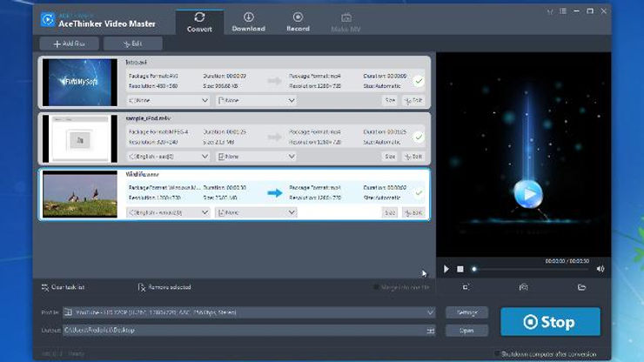
Task: Toggle the checkmark for sample_iPod.m4v
Action: (419, 137)
